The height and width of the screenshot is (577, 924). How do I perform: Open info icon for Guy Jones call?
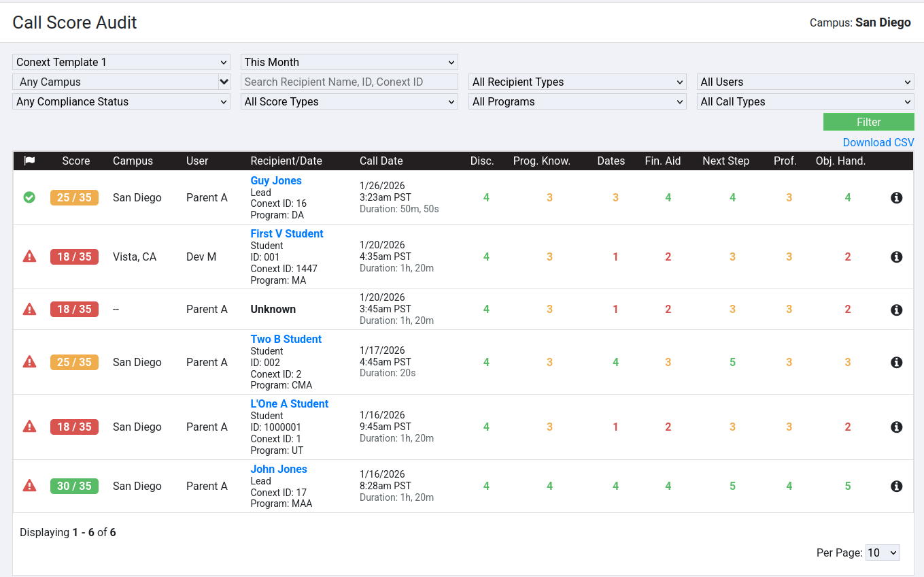[896, 198]
